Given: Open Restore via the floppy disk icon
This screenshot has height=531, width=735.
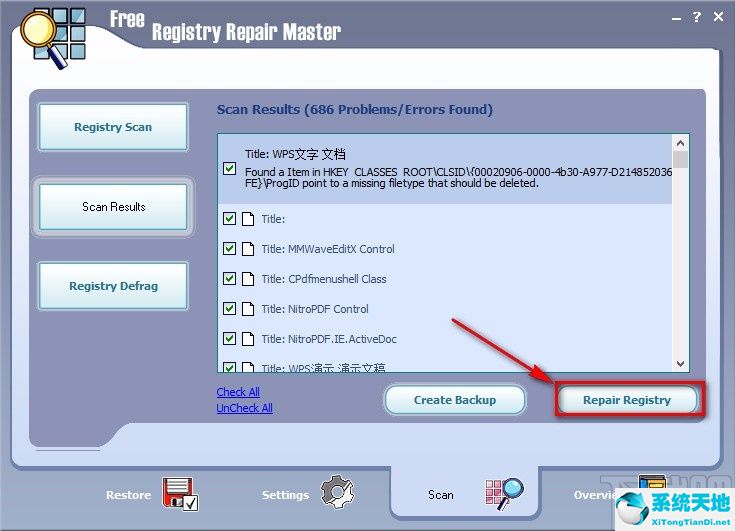Looking at the screenshot, I should coord(180,494).
